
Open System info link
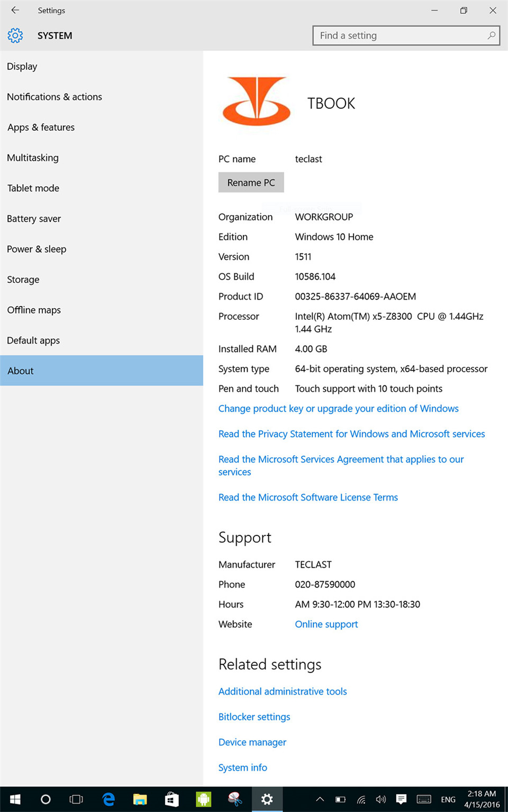(243, 768)
